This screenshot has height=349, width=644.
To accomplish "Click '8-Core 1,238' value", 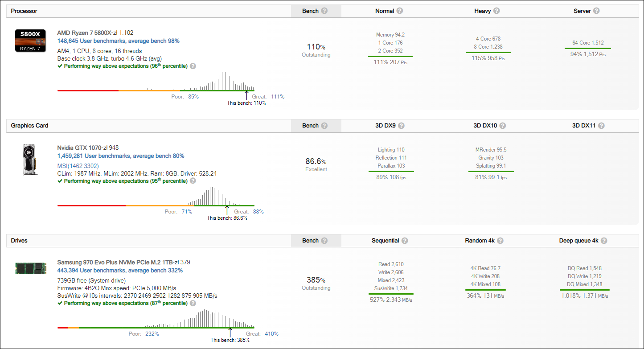I will (489, 47).
